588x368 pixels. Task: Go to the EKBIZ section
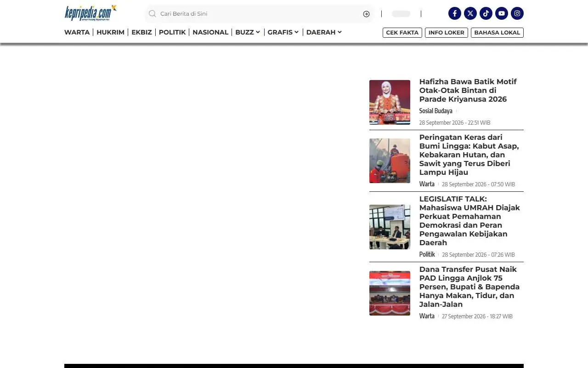coord(141,32)
